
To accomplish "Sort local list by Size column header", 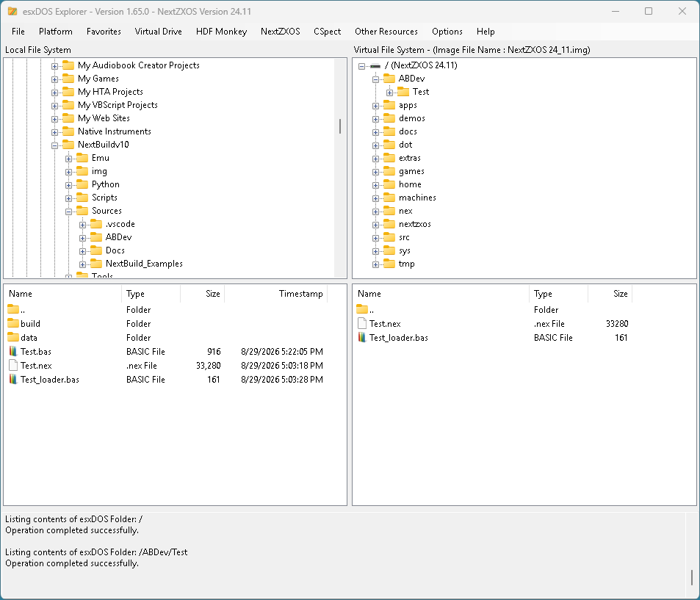I will [x=202, y=293].
